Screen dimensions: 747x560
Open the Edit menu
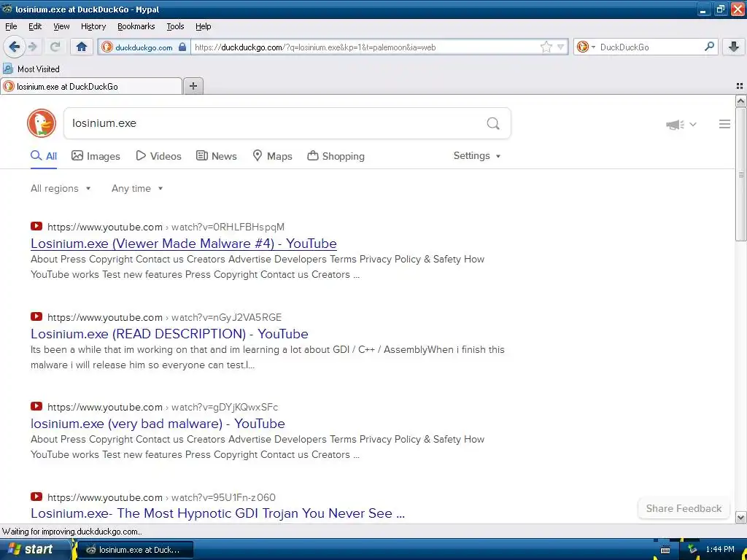[35, 27]
